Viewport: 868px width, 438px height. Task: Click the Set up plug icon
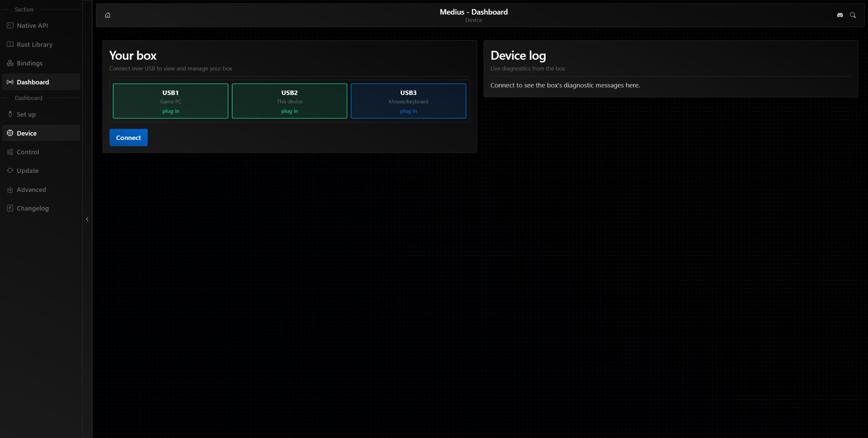[x=10, y=114]
